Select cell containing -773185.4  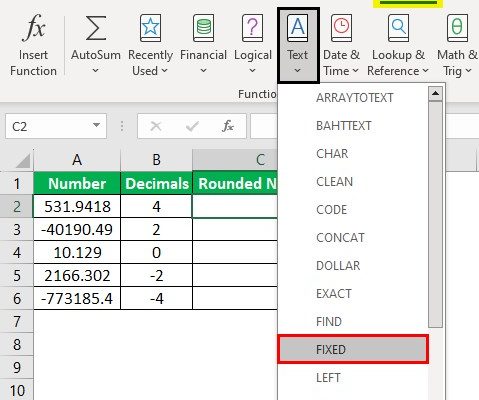tap(77, 298)
